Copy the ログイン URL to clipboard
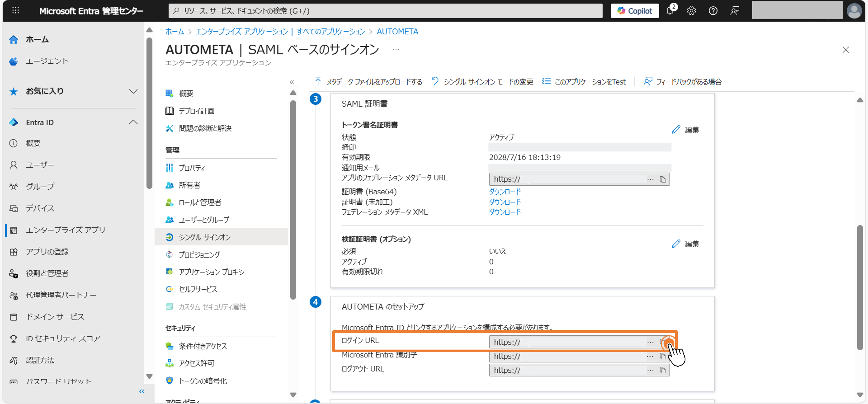This screenshot has height=404, width=868. coord(663,342)
